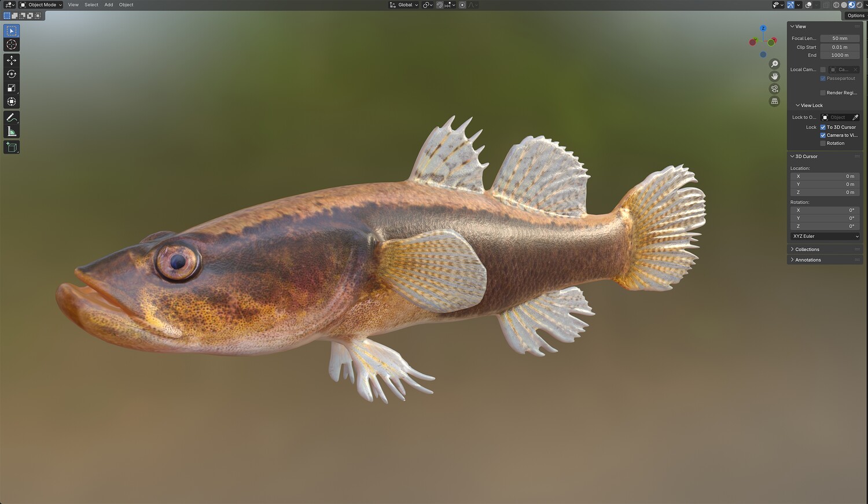Screen dimensions: 868x504
Task: Pick the Rotate tool
Action: pos(12,74)
